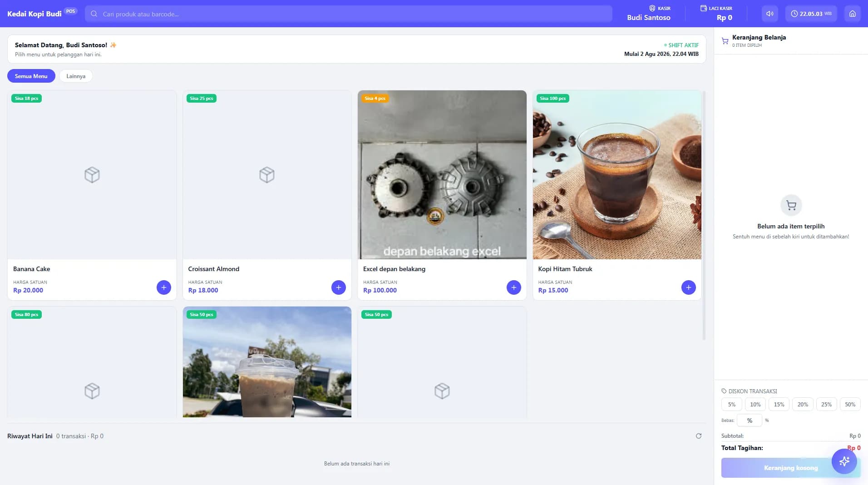Click the Banana Cake product name
Screen dimensions: 868x485
32,269
